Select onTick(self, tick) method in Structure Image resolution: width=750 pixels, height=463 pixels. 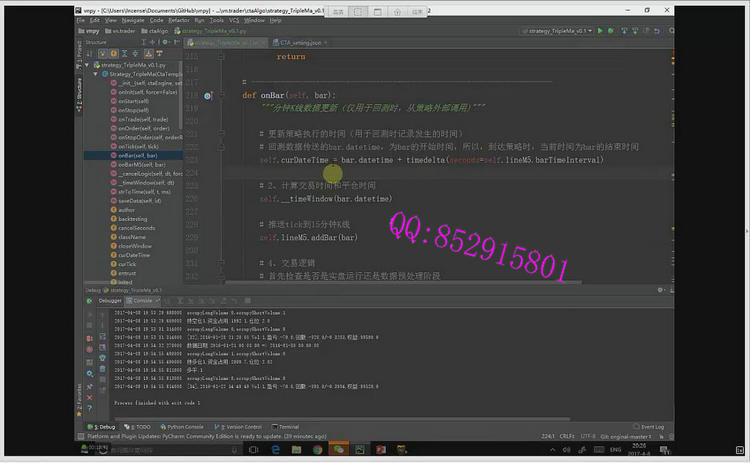(138, 146)
